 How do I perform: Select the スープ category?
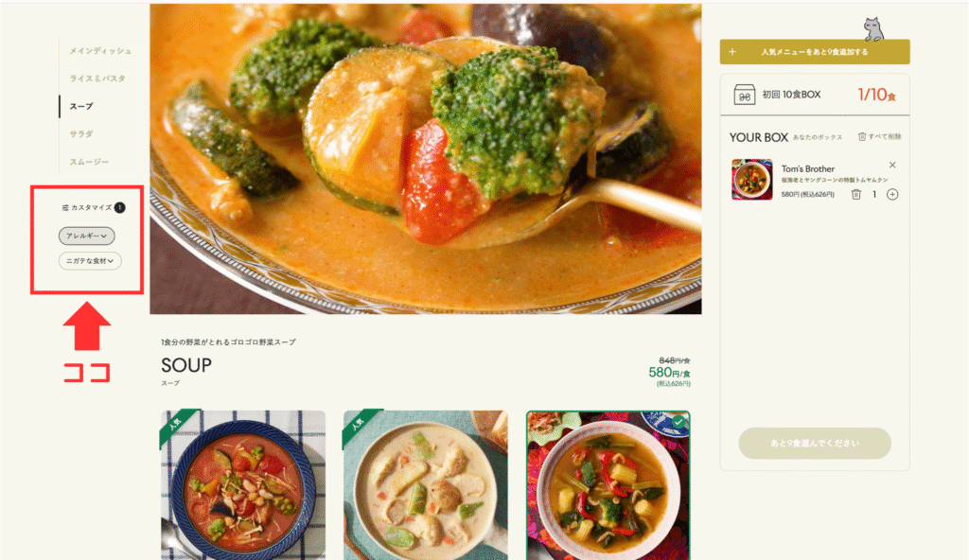pos(81,106)
